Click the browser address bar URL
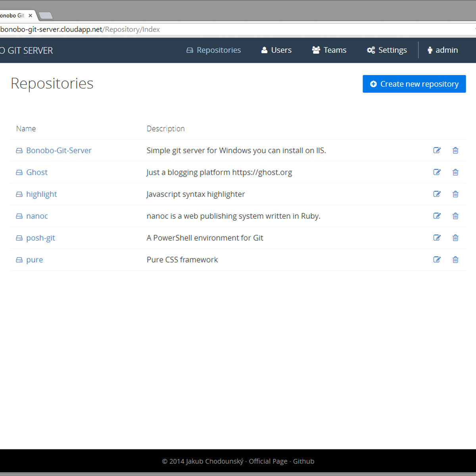This screenshot has height=476, width=476. (80, 29)
